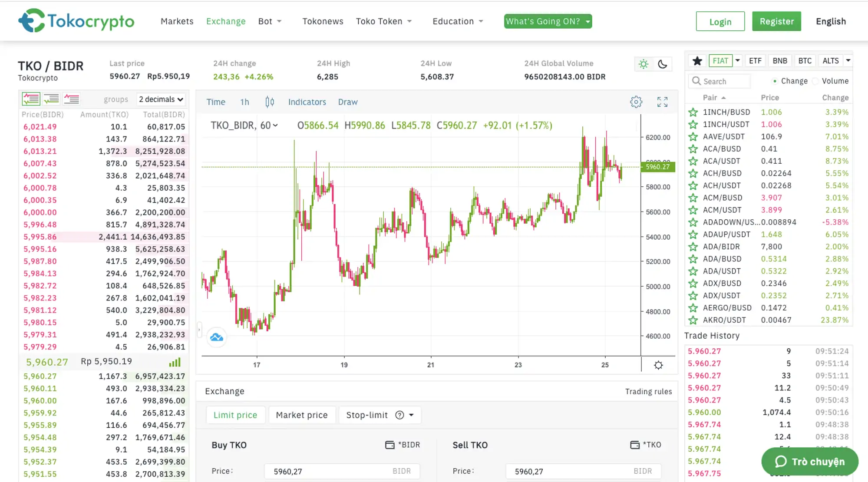Viewport: 868px width, 482px height.
Task: Click signal bars icon beside Rp 5,950.19
Action: pyautogui.click(x=175, y=362)
